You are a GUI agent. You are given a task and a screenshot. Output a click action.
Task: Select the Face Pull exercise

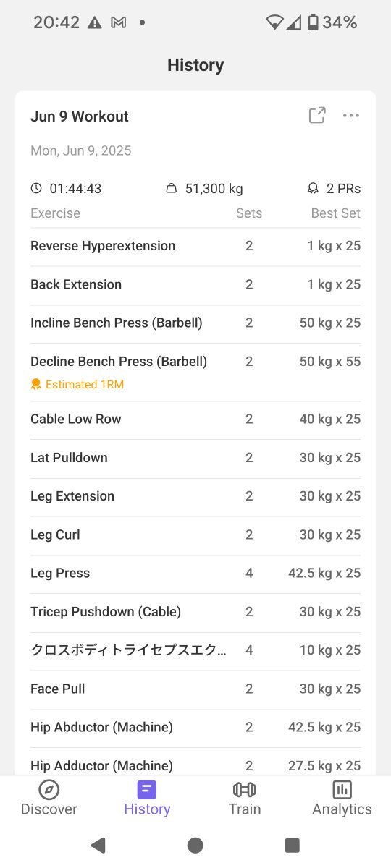coord(195,689)
